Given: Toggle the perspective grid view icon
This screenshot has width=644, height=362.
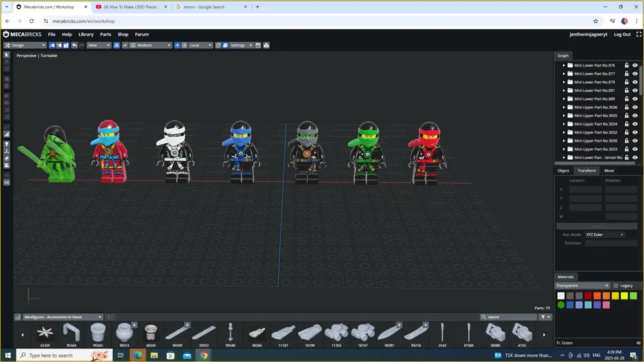Looking at the screenshot, I should (117, 45).
